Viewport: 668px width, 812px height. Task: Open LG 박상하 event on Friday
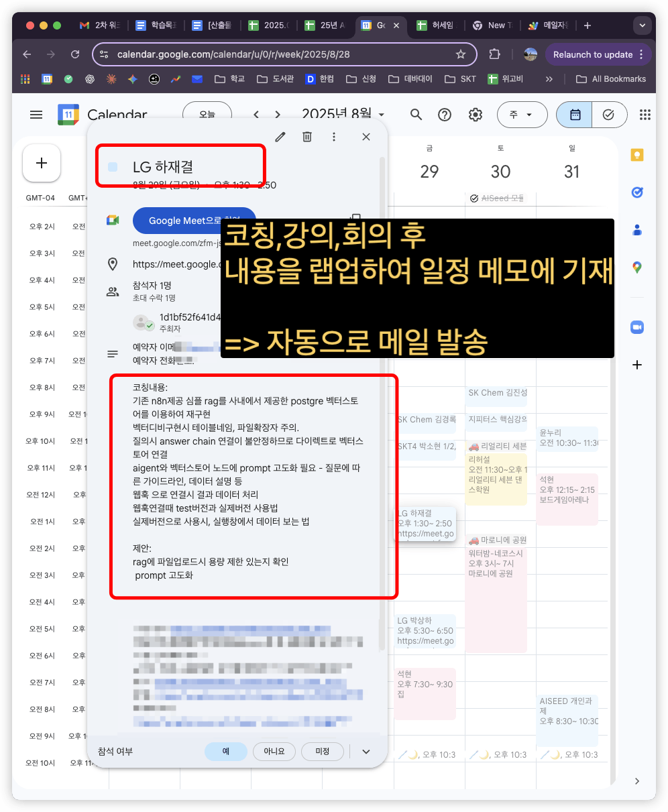[x=425, y=631]
